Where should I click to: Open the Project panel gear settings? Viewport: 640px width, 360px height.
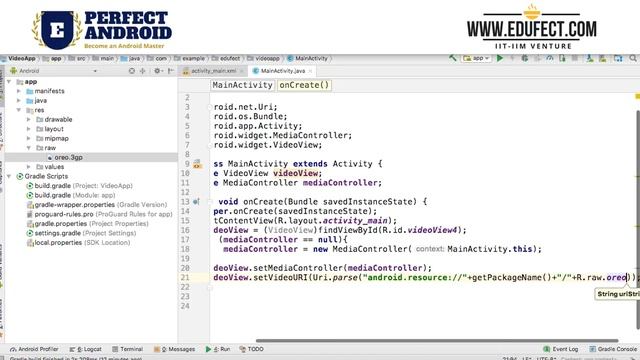pos(157,71)
